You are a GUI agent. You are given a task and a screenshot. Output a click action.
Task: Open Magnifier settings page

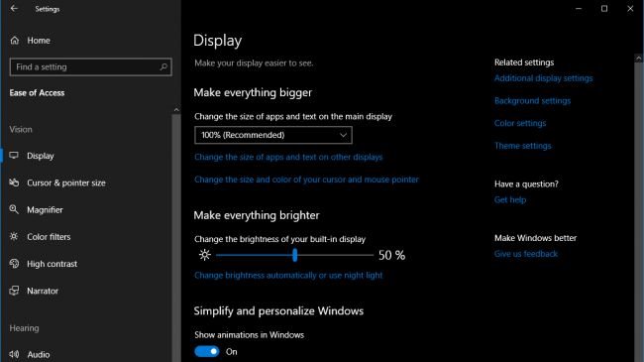[x=45, y=210]
